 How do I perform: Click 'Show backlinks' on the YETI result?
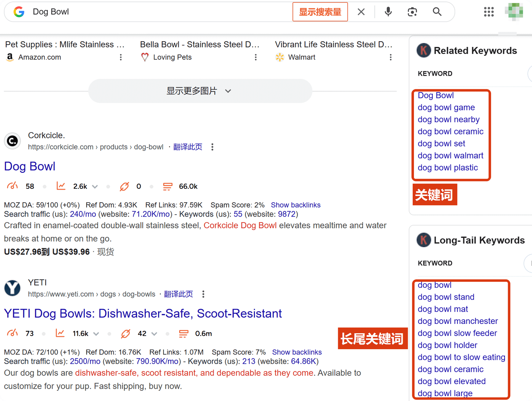coord(297,352)
